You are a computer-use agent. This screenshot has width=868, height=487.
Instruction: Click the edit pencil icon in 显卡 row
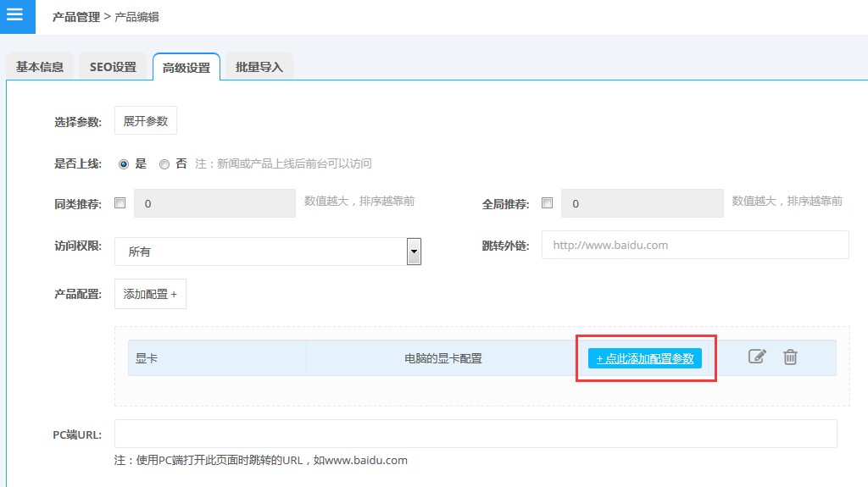(x=757, y=357)
